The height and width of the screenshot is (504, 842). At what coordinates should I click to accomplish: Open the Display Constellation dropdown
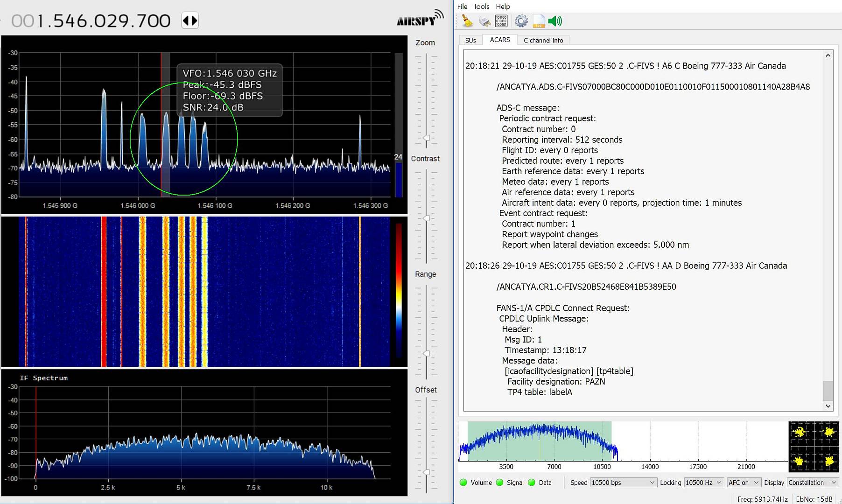[813, 483]
